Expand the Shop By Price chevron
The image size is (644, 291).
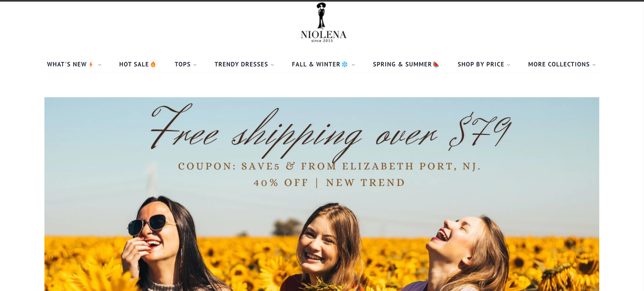tap(509, 65)
